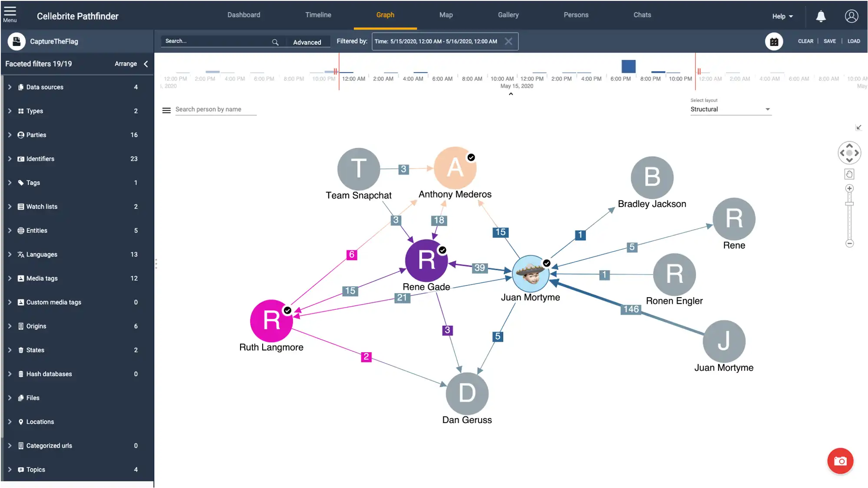Toggle checkmark on Anthony Mederos node

(x=471, y=157)
